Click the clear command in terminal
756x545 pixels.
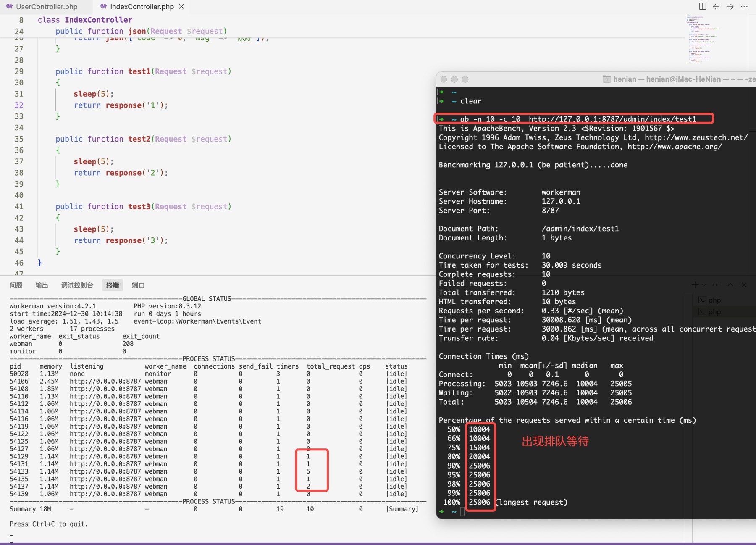471,101
